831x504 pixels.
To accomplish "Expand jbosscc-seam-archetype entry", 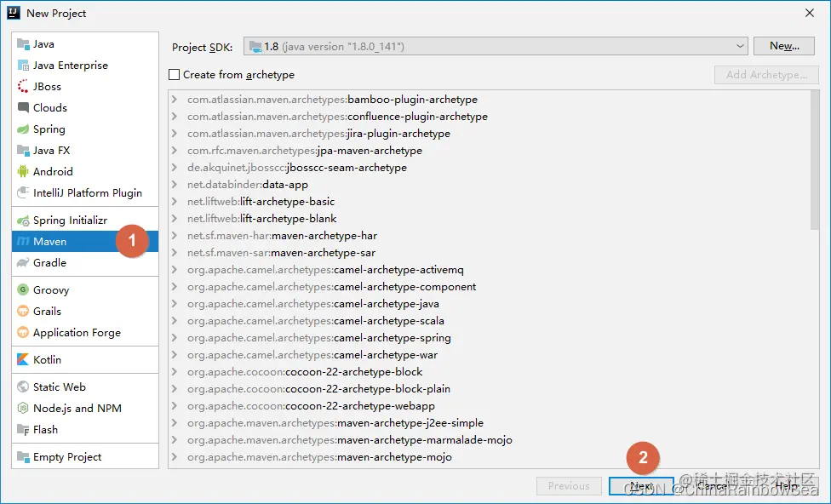I will pos(174,167).
